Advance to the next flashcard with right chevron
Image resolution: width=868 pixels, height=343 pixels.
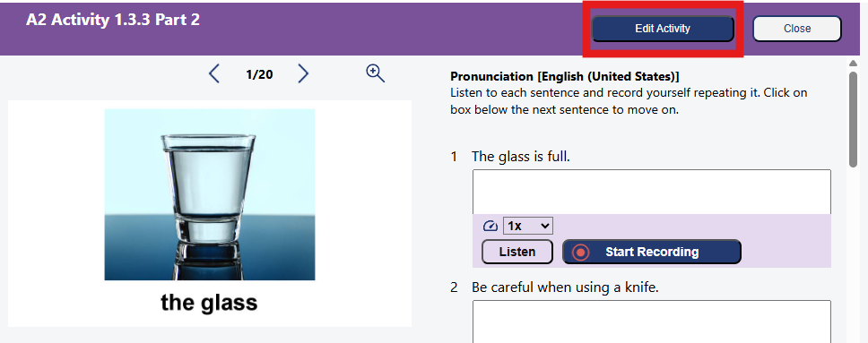pyautogui.click(x=303, y=73)
